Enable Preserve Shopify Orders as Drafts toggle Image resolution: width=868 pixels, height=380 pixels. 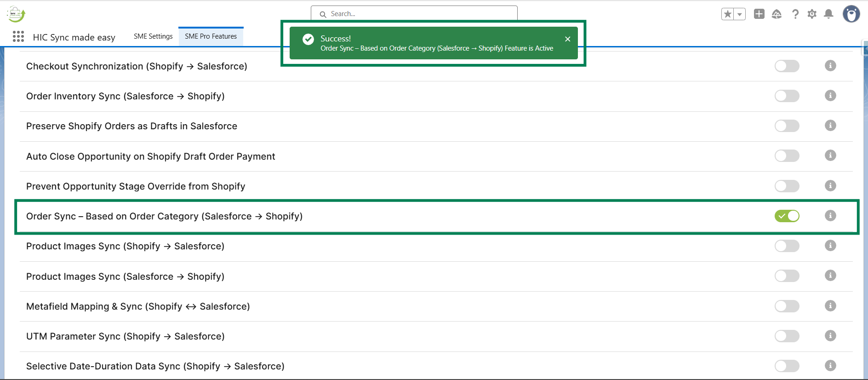(x=787, y=126)
